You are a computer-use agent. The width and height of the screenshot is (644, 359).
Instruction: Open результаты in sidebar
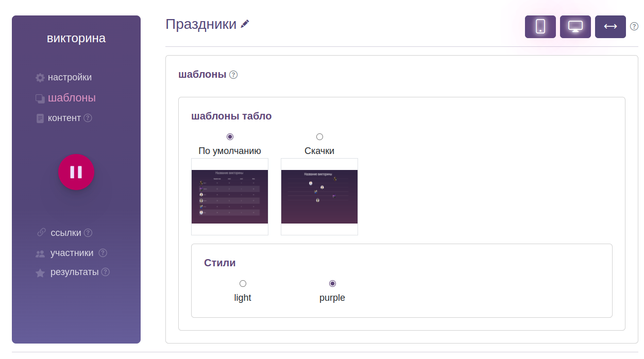coord(75,272)
